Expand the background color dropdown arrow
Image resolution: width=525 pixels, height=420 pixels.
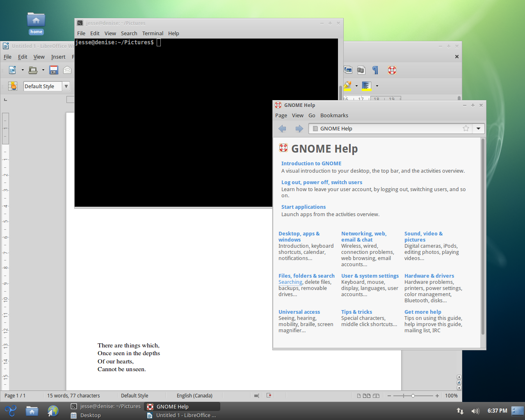(377, 86)
